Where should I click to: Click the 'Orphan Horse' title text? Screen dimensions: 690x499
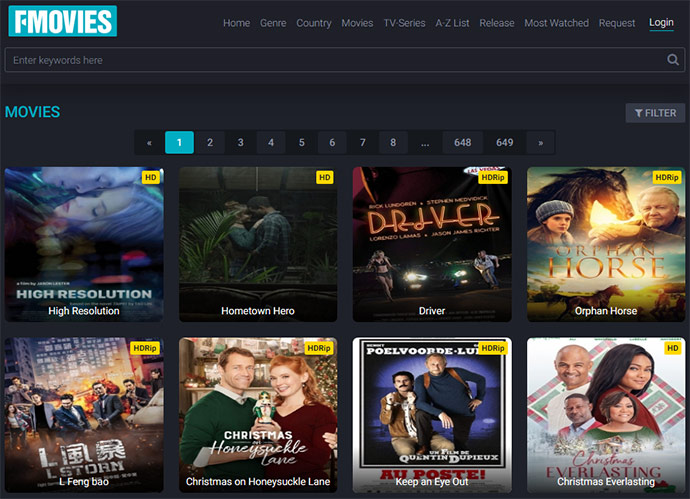click(x=606, y=311)
